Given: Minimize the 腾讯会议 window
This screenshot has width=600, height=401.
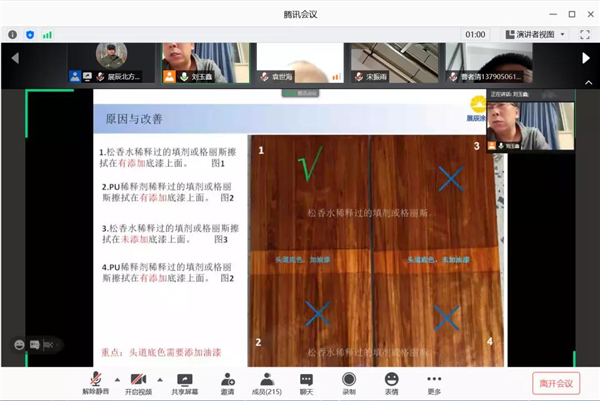Looking at the screenshot, I should coord(553,14).
